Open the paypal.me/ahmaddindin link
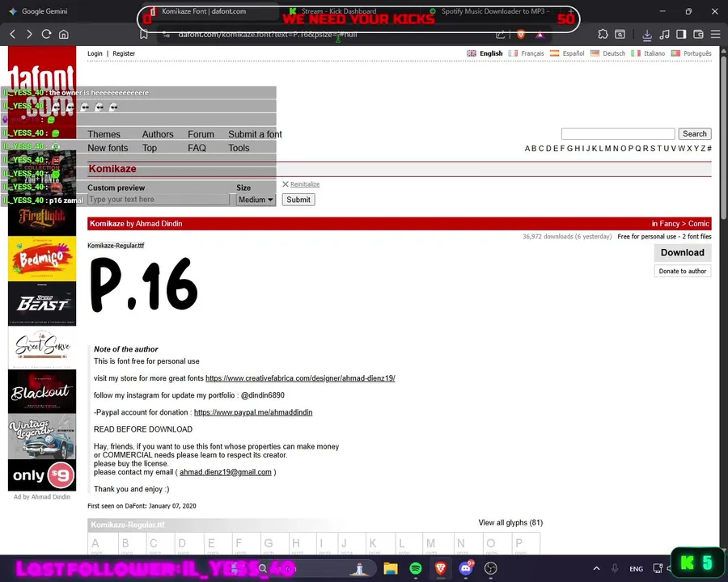Image resolution: width=728 pixels, height=582 pixels. pyautogui.click(x=253, y=412)
